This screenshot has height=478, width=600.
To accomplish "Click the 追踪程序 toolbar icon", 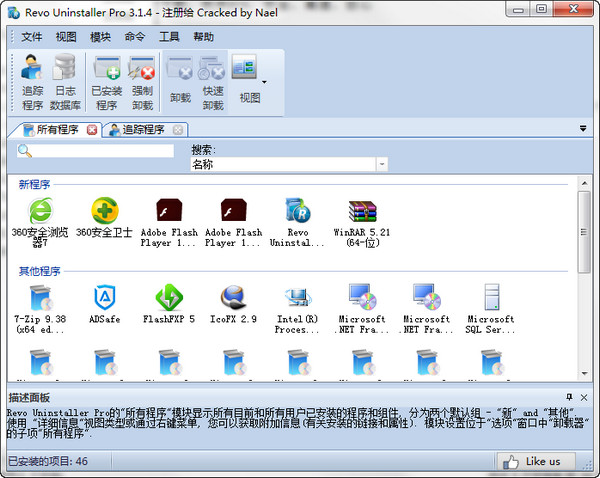I will pos(32,81).
